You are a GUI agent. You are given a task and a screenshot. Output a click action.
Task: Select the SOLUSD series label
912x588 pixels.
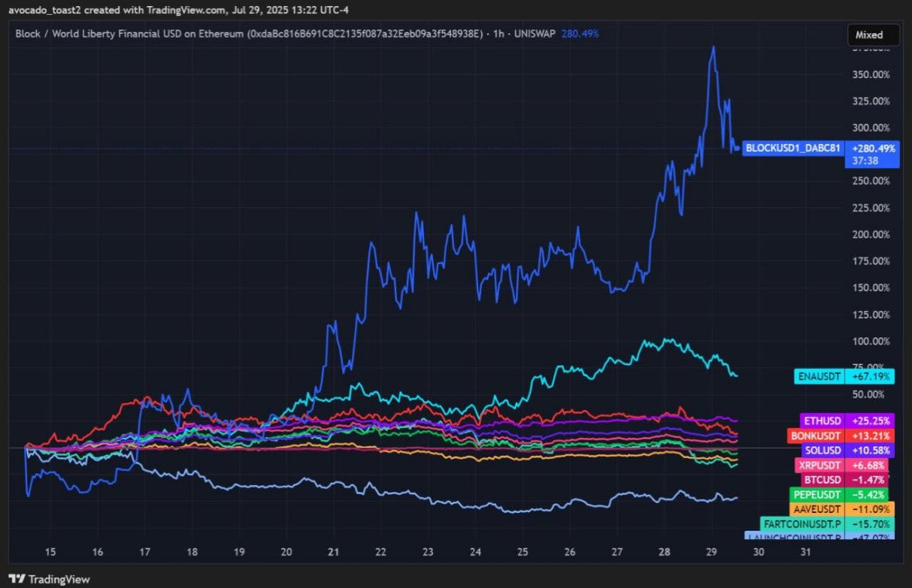823,451
